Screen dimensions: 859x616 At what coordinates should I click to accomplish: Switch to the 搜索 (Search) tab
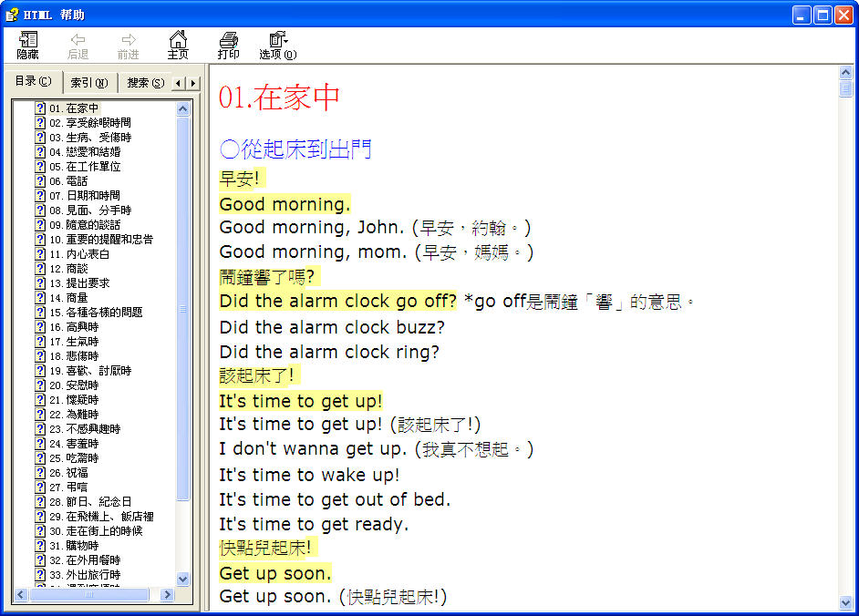click(x=145, y=83)
